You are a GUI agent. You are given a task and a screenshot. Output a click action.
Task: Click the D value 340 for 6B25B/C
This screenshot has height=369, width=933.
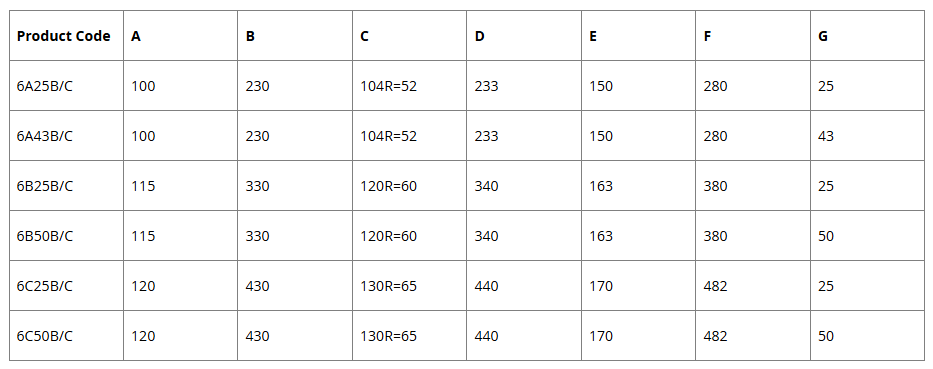coord(486,186)
